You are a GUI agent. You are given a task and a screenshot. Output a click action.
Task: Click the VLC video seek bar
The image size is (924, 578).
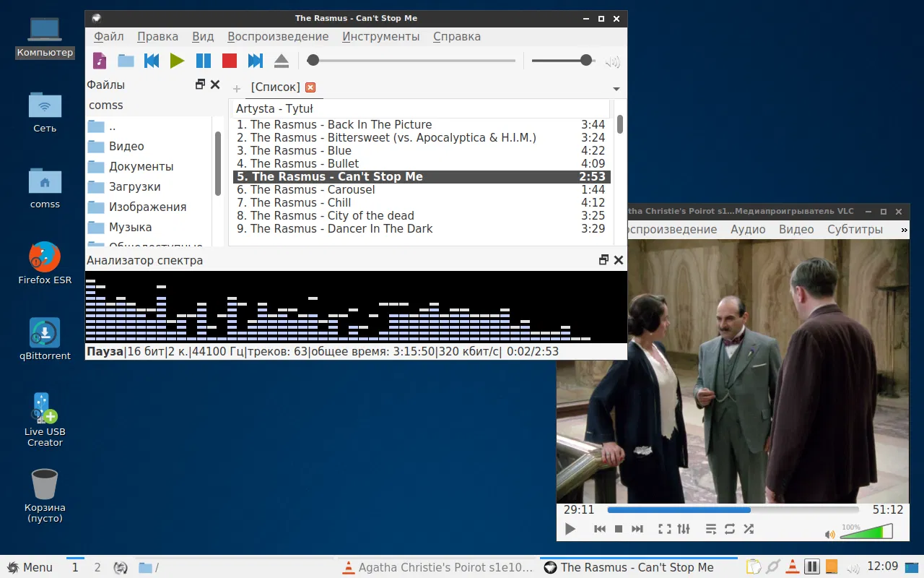732,510
